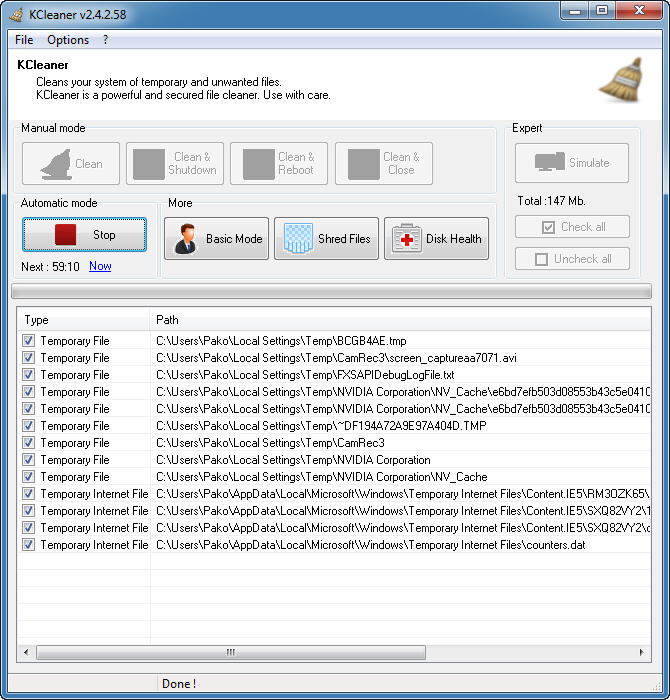Image resolution: width=670 pixels, height=700 pixels.
Task: Open Shred Files tool
Action: [x=326, y=239]
